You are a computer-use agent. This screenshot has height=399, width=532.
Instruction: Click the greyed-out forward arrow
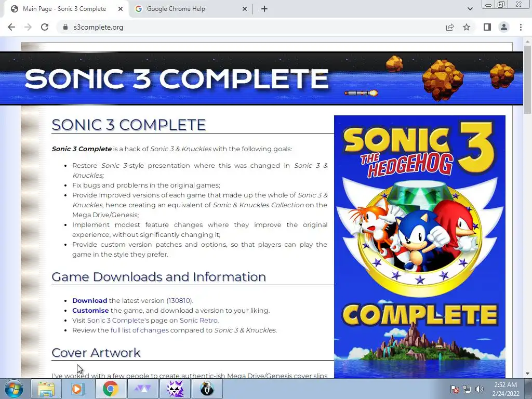point(28,27)
